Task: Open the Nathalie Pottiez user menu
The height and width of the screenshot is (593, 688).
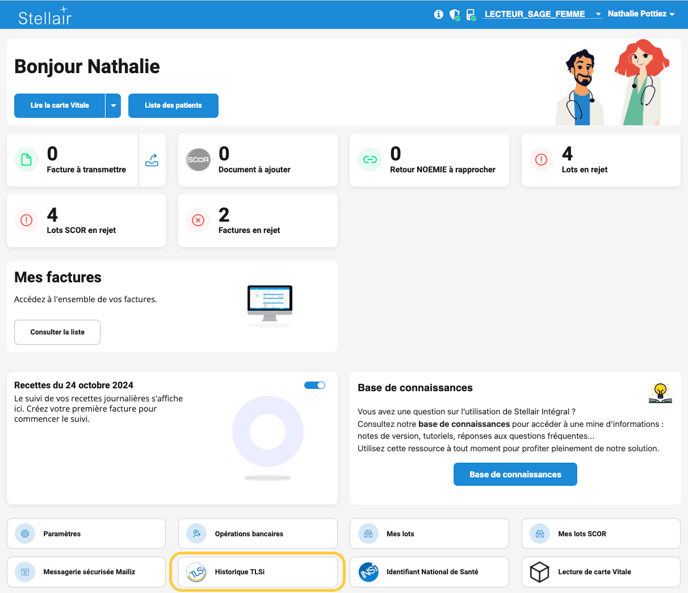Action: coord(641,14)
